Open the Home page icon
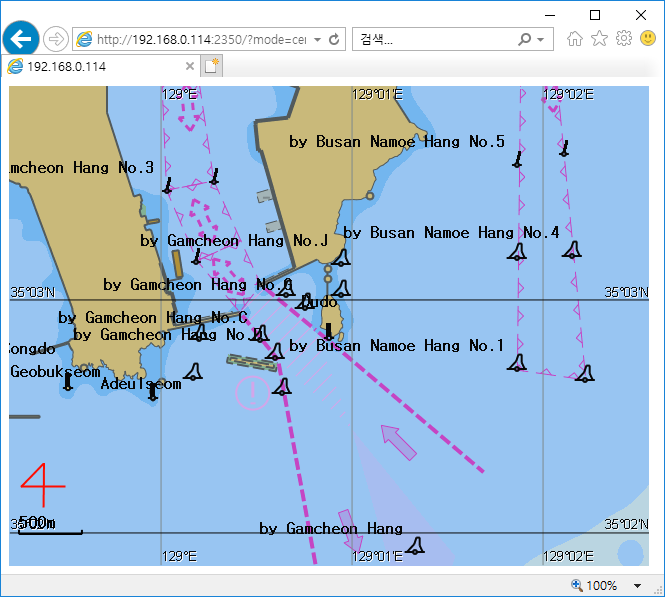The width and height of the screenshot is (665, 597). click(575, 39)
